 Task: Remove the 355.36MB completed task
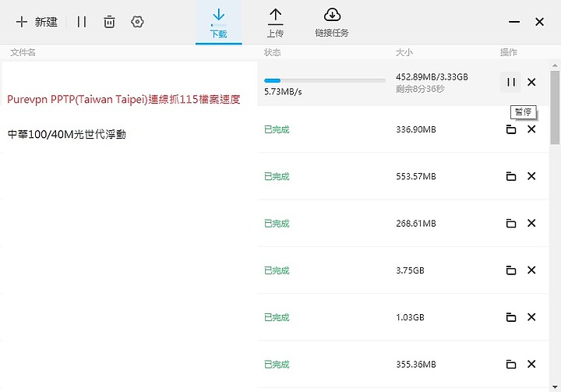(x=531, y=365)
